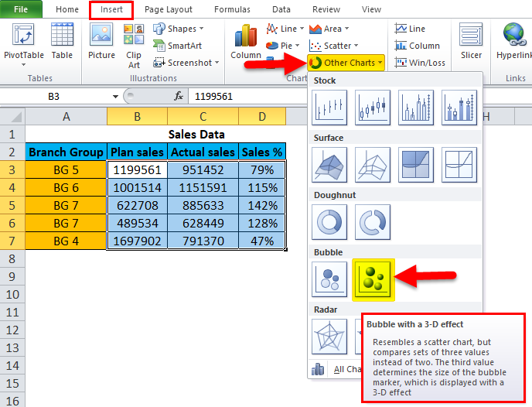
Task: Expand the PivotTable dropdown arrow
Action: click(23, 64)
